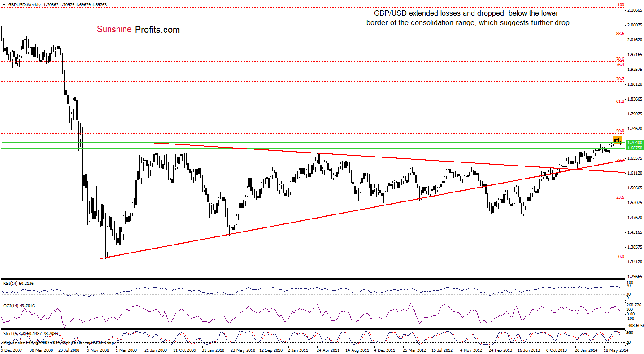The width and height of the screenshot is (644, 354).
Task: Click the 70.7 Fibonacci level label
Action: click(620, 79)
